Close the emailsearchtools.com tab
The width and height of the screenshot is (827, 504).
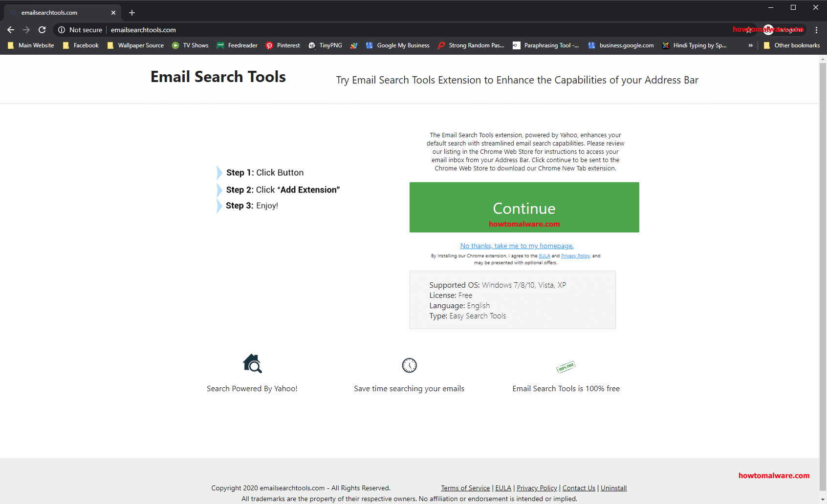113,13
